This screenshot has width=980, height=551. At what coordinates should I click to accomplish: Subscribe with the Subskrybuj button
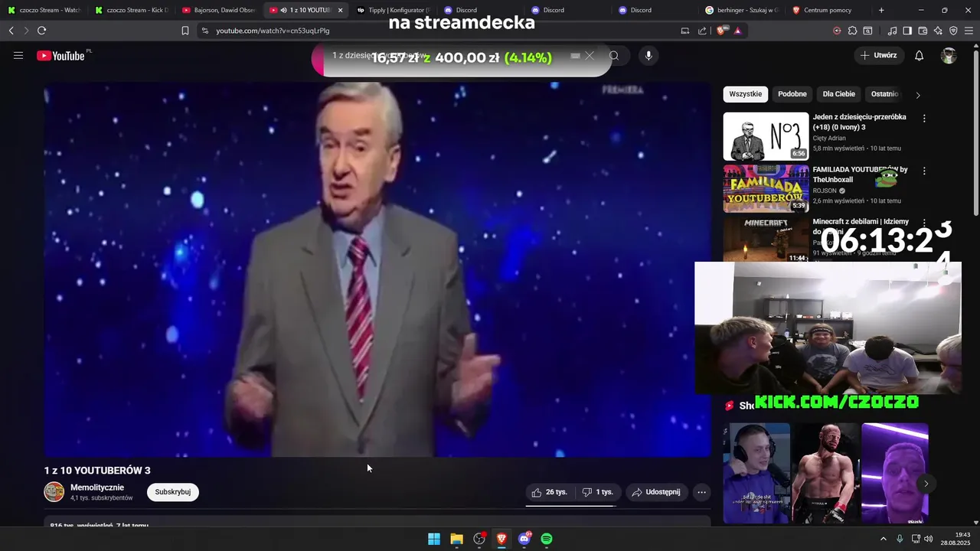click(x=173, y=492)
